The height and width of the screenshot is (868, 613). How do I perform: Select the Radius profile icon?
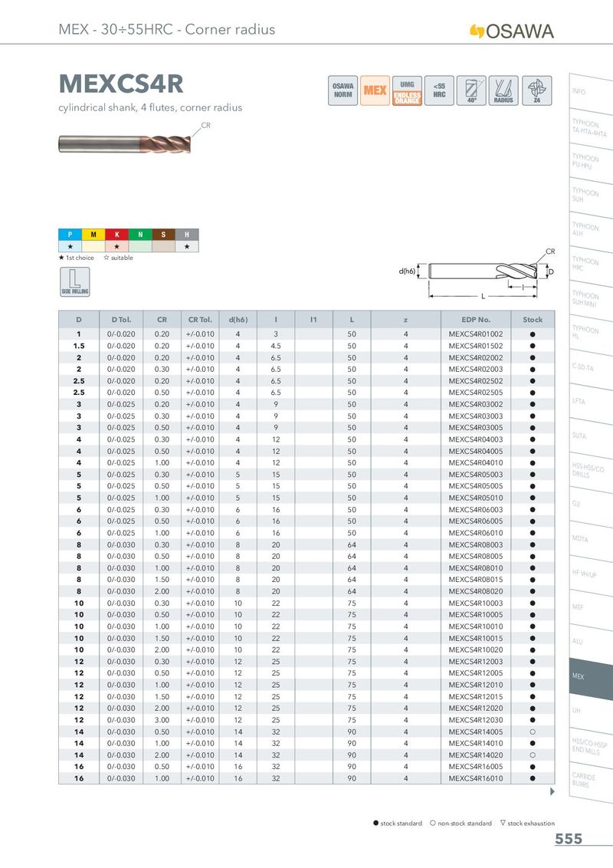coord(504,90)
